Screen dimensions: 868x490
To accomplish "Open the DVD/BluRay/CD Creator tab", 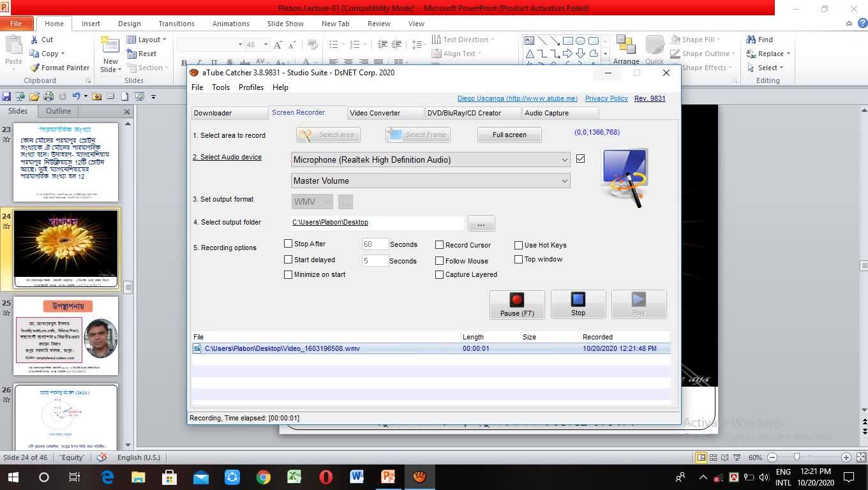I will pyautogui.click(x=473, y=113).
